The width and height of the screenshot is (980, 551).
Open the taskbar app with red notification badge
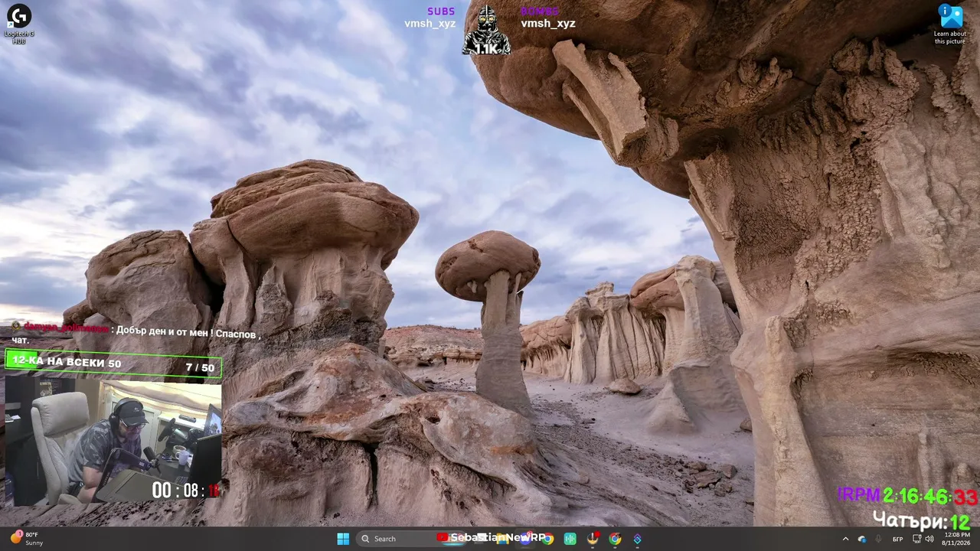pyautogui.click(x=593, y=539)
